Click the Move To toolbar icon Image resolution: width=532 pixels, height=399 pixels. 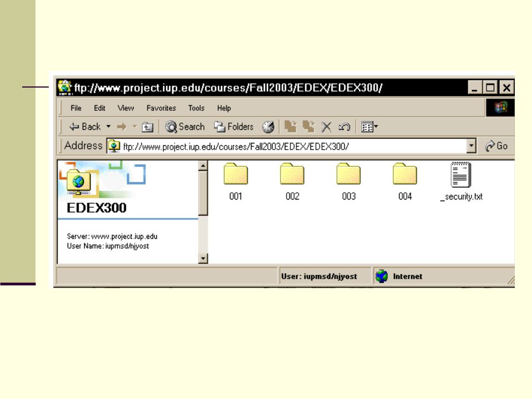click(x=290, y=126)
